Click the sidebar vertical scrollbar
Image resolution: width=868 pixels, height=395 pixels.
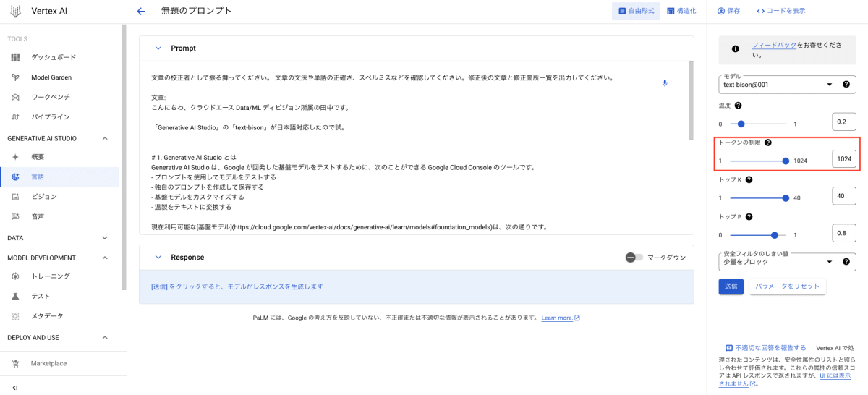coord(124,156)
